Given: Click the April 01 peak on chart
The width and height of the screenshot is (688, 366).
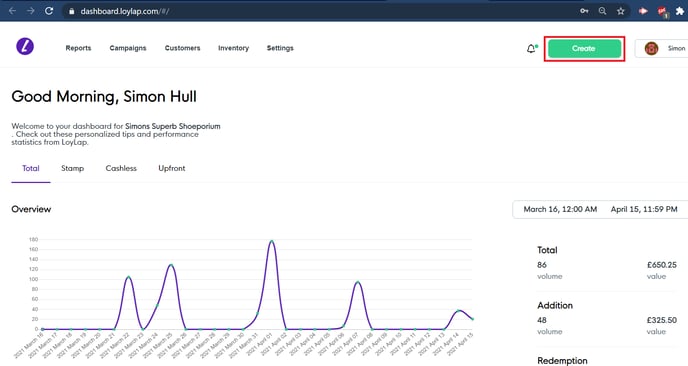Looking at the screenshot, I should tap(272, 241).
